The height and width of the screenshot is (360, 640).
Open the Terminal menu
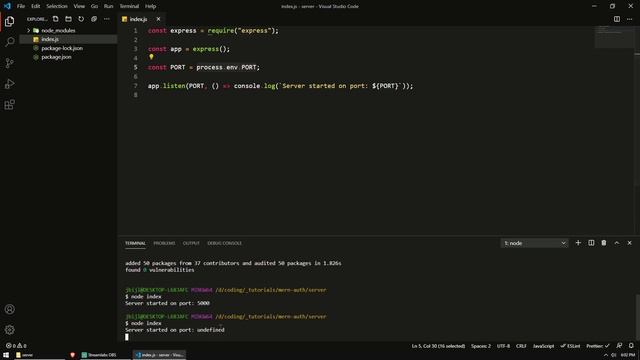pos(129,6)
